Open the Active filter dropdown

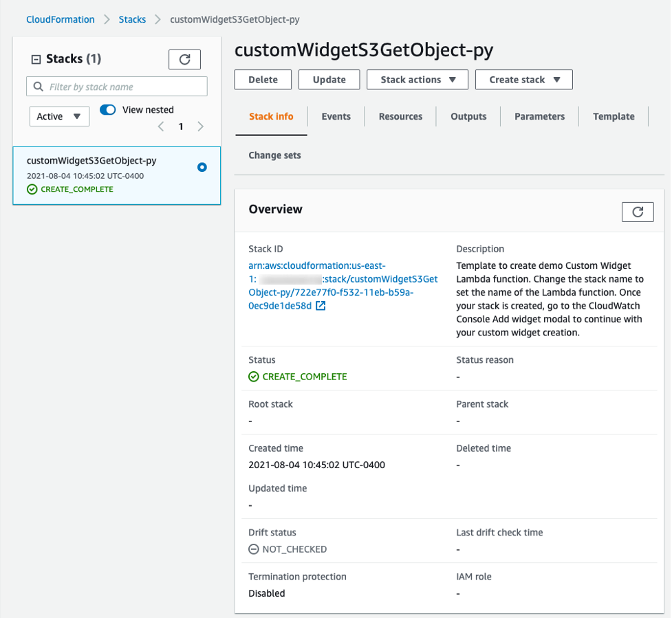click(x=59, y=116)
